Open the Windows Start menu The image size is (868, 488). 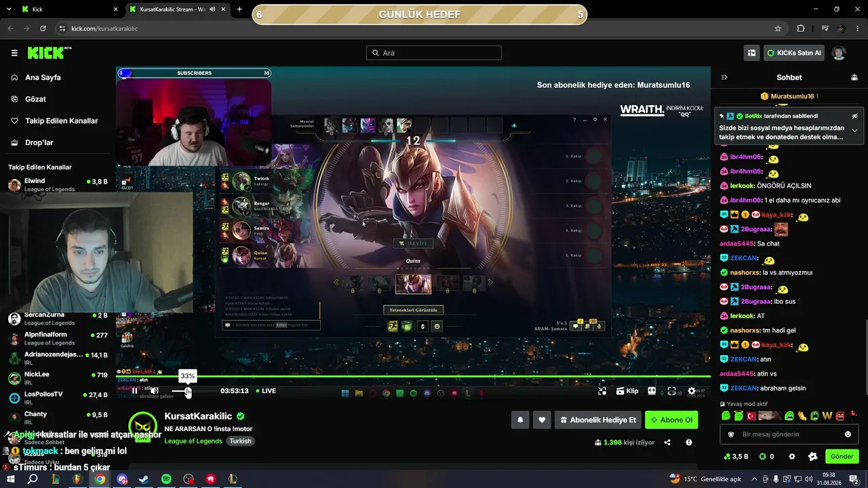click(12, 479)
